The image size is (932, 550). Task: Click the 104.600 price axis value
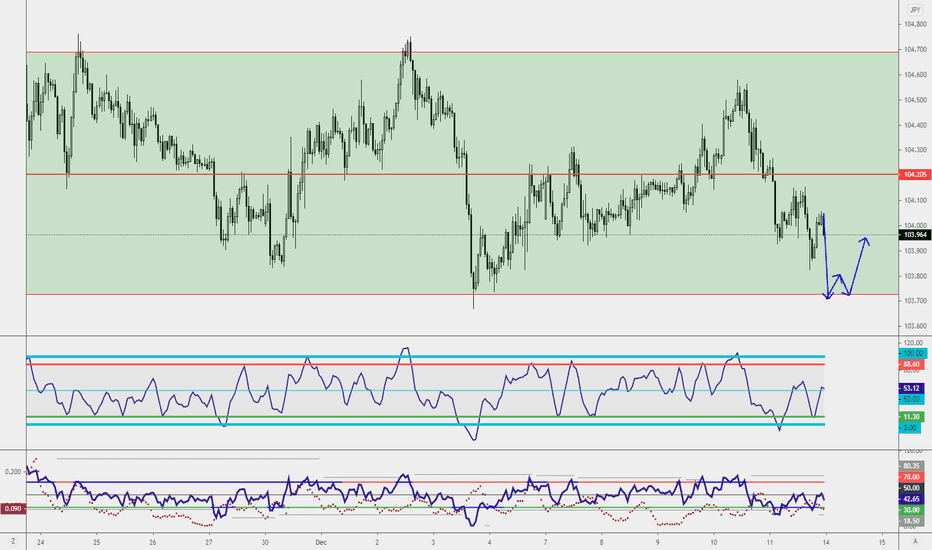(915, 75)
